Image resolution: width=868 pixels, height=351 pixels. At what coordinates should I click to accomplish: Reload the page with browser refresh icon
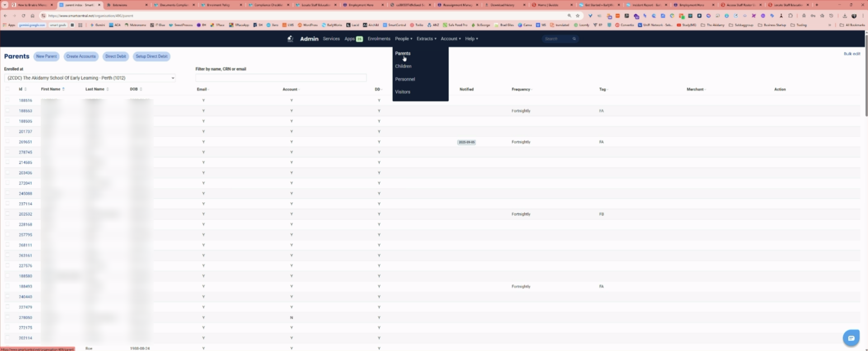click(24, 16)
